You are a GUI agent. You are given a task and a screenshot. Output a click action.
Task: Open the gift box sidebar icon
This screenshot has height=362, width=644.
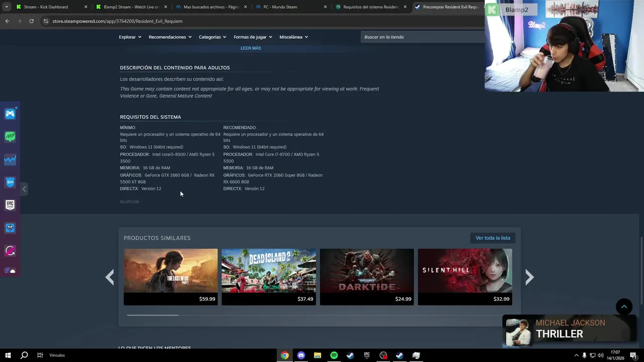pyautogui.click(x=10, y=228)
